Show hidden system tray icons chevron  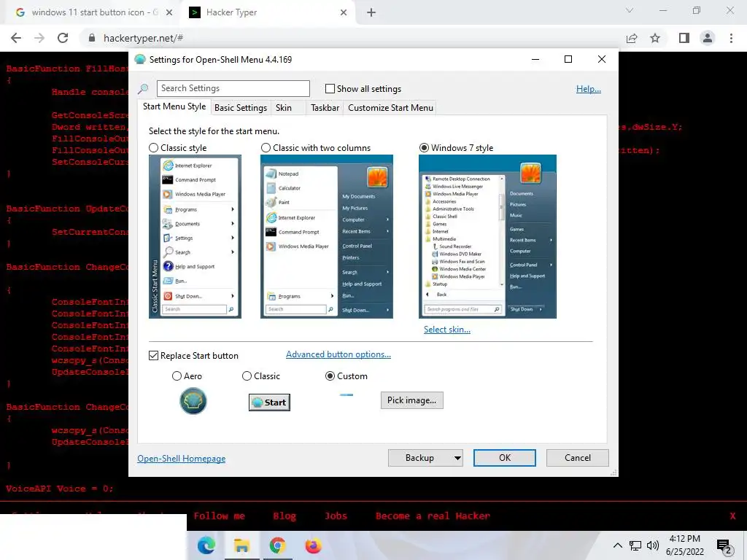click(617, 545)
